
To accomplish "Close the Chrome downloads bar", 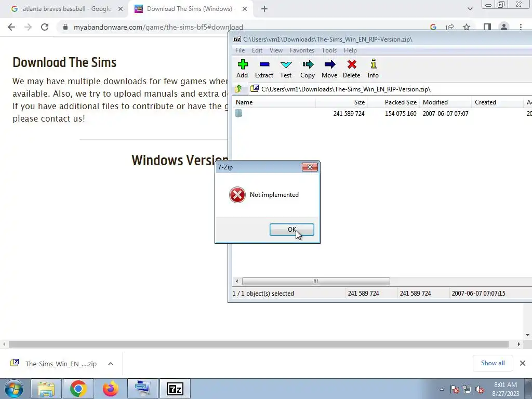I will (x=523, y=363).
